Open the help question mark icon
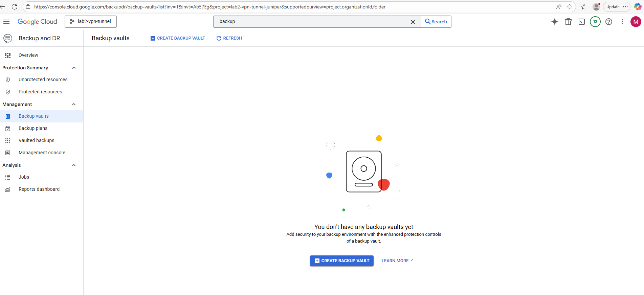The image size is (644, 295). [x=609, y=22]
